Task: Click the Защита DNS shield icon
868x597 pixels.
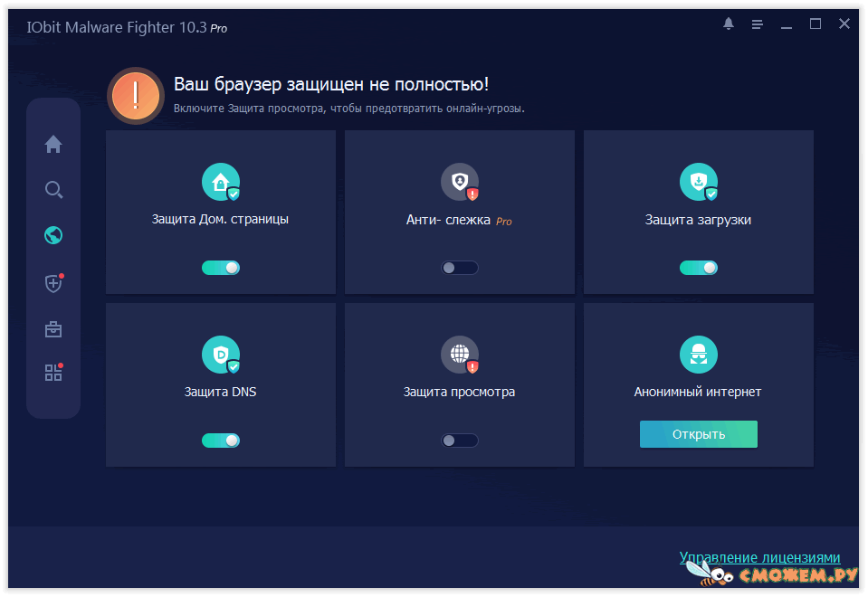Action: [220, 355]
